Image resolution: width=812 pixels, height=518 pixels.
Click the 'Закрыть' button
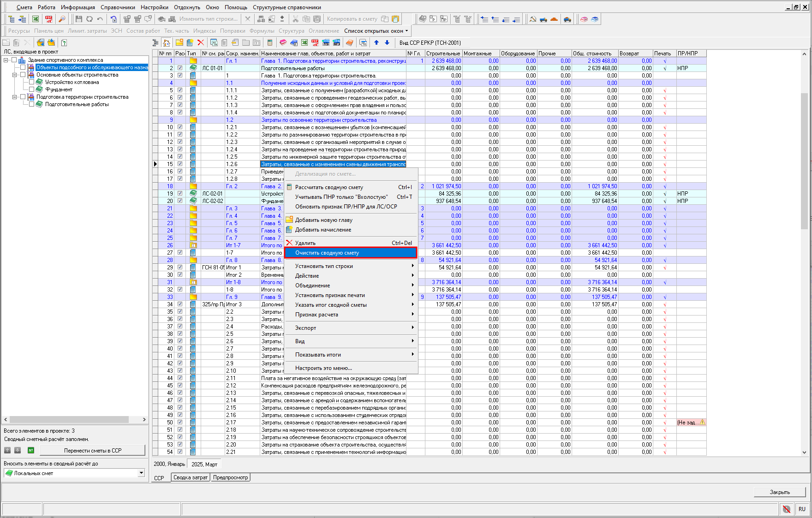(x=779, y=492)
